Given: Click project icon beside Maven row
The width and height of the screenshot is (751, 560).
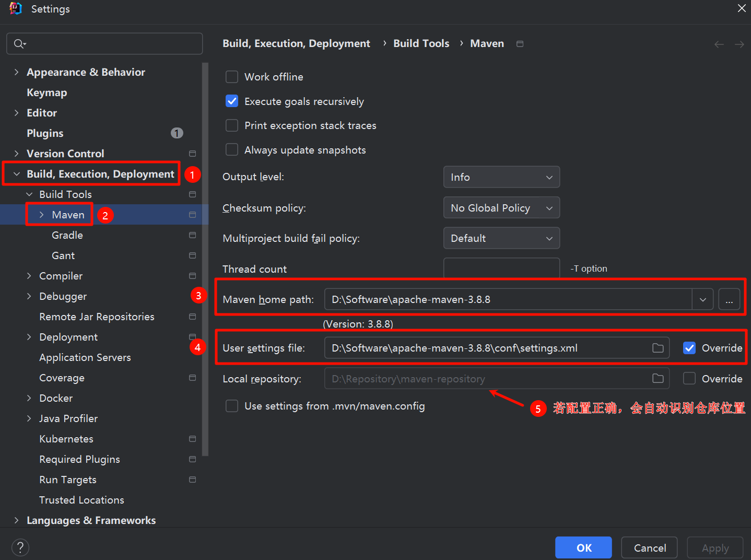Looking at the screenshot, I should [x=192, y=215].
